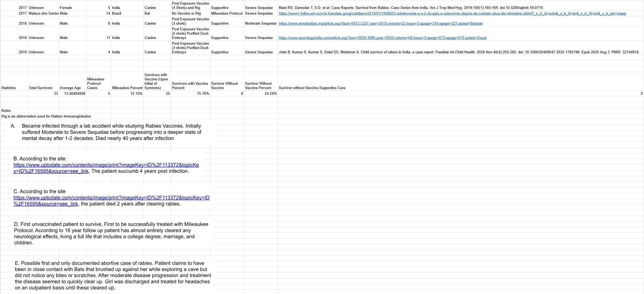Viewport: 644px width, 294px height.
Task: Select note E about abortive rabies case
Action: (x=113, y=275)
